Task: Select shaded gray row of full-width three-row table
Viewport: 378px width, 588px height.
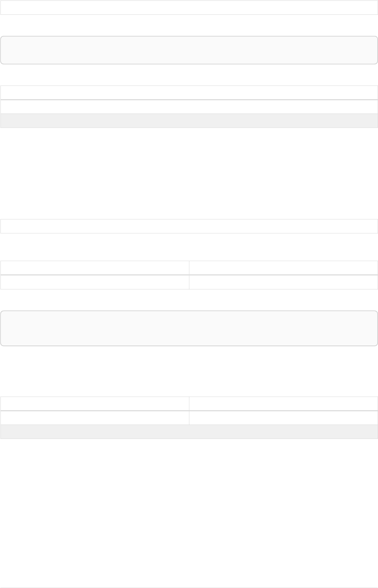Action: (x=189, y=121)
